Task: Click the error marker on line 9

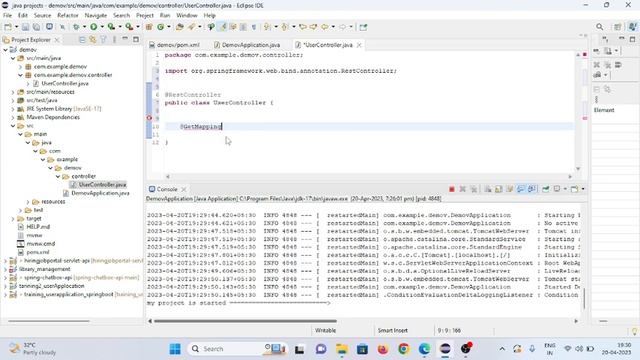Action: [x=149, y=118]
